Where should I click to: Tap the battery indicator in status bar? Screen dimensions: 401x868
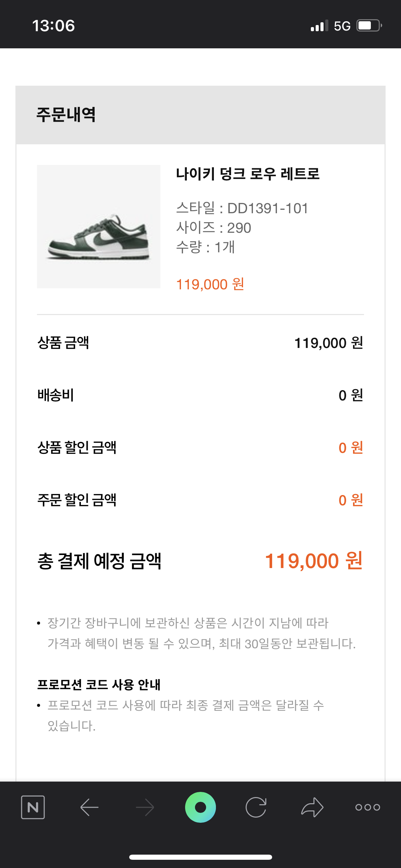[369, 26]
